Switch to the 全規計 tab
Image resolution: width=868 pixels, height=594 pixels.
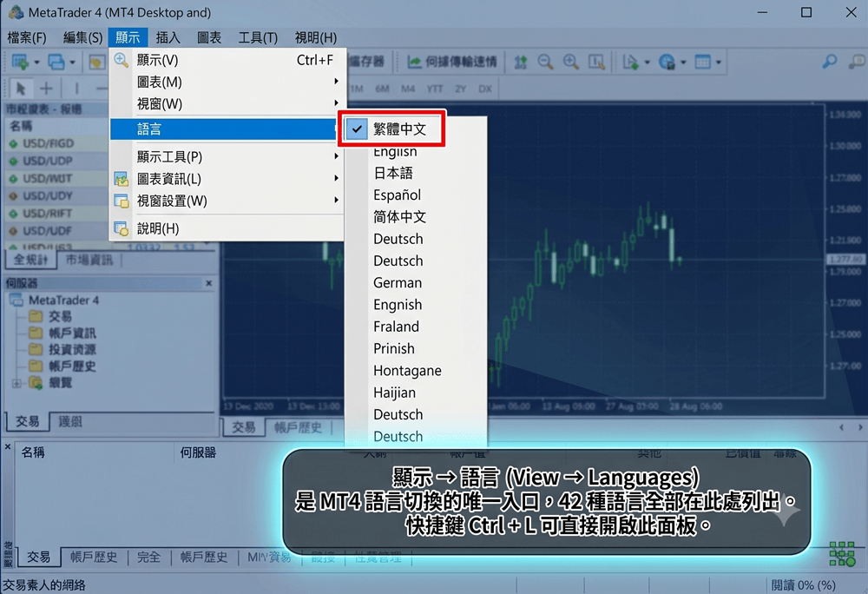click(x=30, y=260)
